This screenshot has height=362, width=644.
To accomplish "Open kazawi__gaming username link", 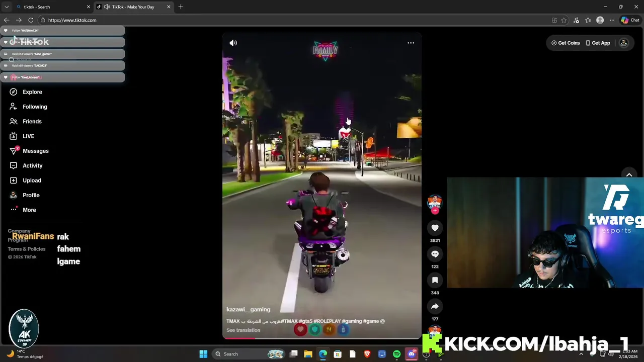I will (x=248, y=310).
